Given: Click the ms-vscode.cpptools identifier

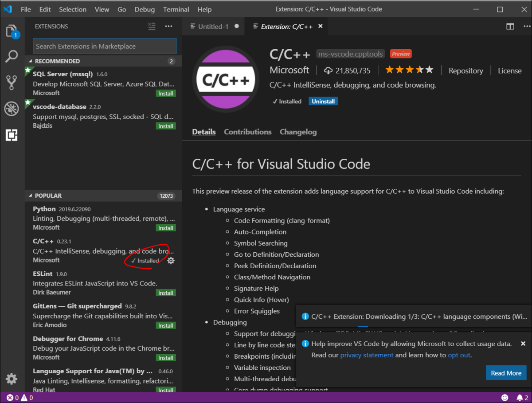Looking at the screenshot, I should pyautogui.click(x=350, y=54).
